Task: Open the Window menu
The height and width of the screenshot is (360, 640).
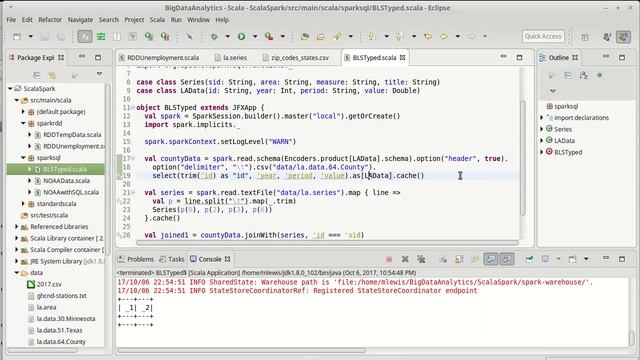Action: [198, 20]
